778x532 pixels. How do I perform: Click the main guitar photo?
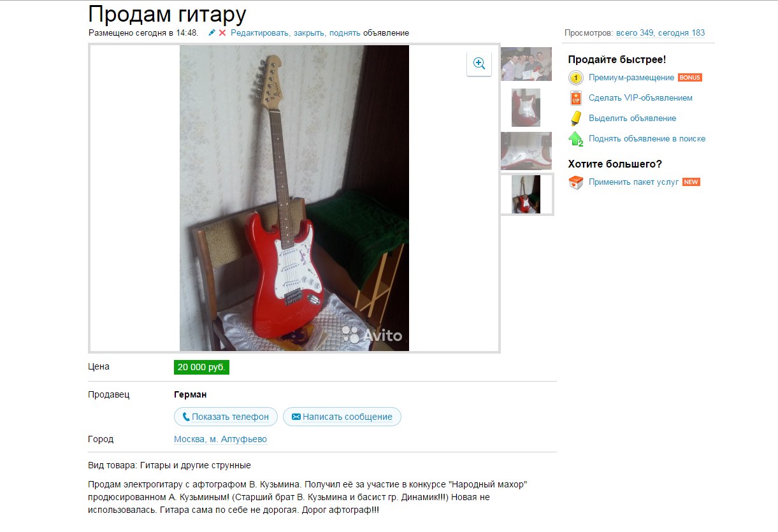pos(294,198)
